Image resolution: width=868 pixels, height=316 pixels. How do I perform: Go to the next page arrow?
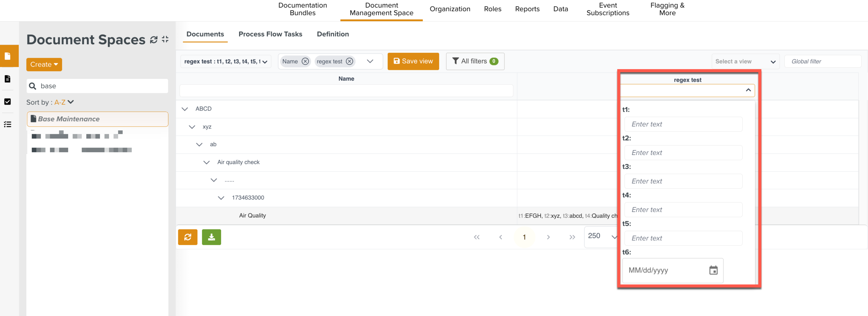548,237
